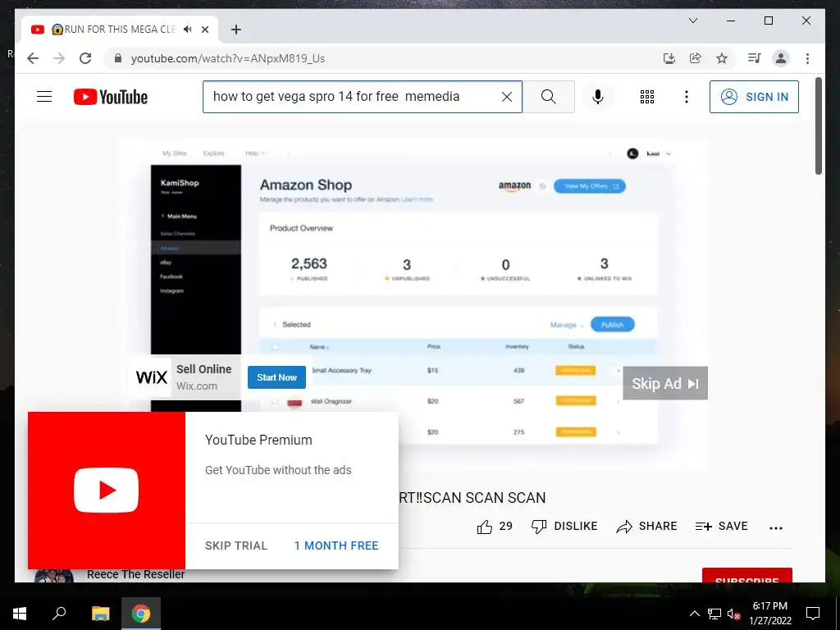
Task: Open Wix.com ad link
Action: 197,386
